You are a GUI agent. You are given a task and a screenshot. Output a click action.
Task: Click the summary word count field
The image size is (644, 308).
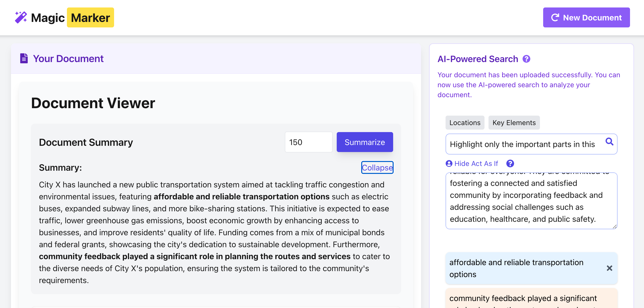click(308, 142)
